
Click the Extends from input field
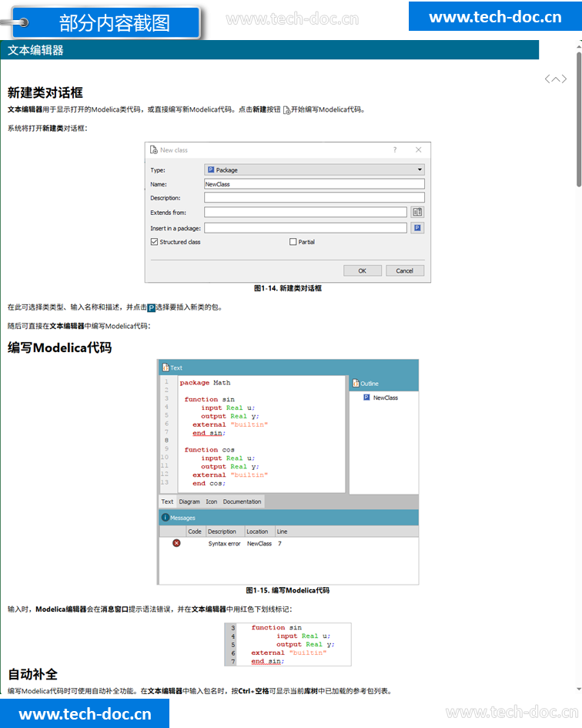point(306,212)
